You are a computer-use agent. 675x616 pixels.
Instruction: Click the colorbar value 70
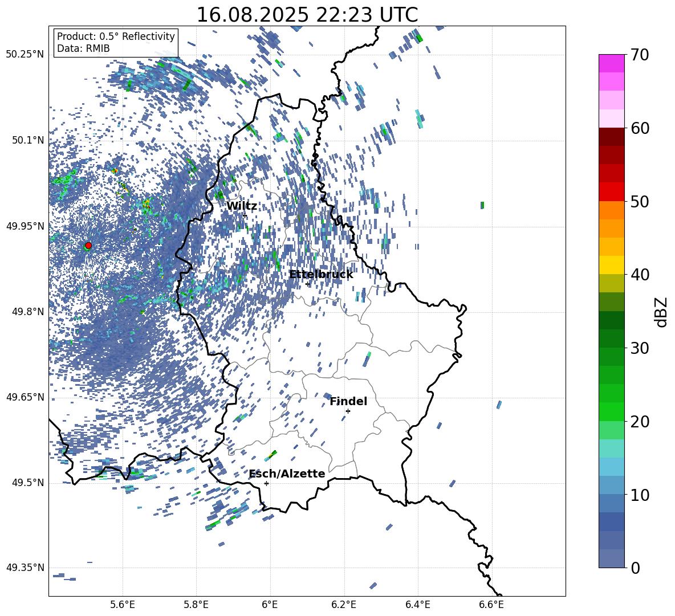639,55
